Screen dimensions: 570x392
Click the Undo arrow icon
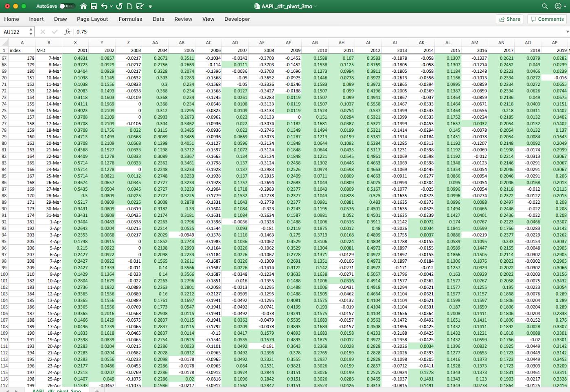point(104,6)
